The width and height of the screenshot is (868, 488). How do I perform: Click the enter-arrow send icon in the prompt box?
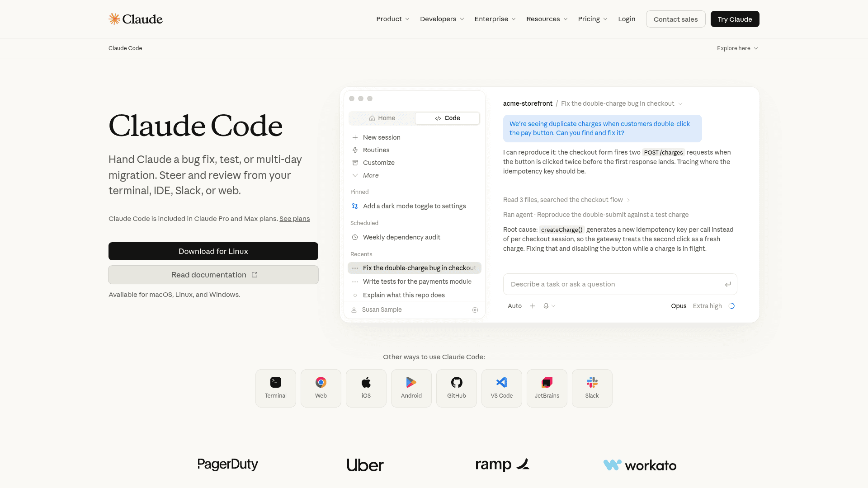(728, 284)
